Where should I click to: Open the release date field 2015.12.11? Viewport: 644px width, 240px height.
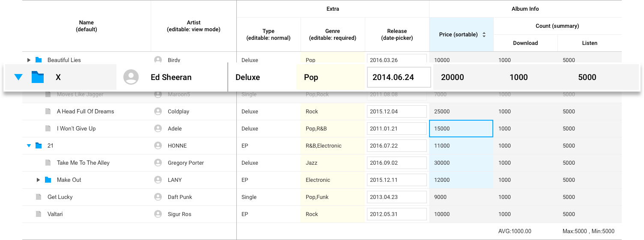(397, 180)
